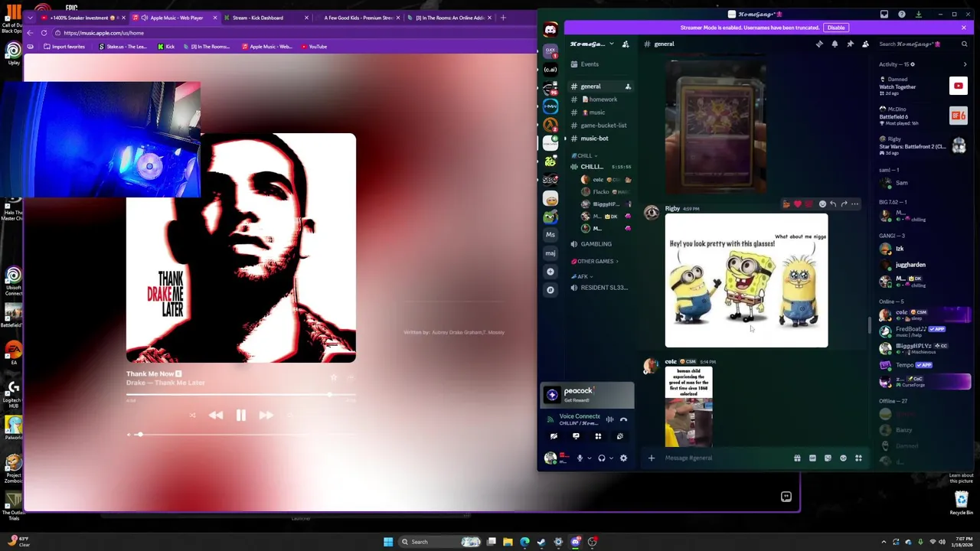This screenshot has height=551, width=980.
Task: Open the Ms server icon in Discord
Action: pyautogui.click(x=550, y=235)
